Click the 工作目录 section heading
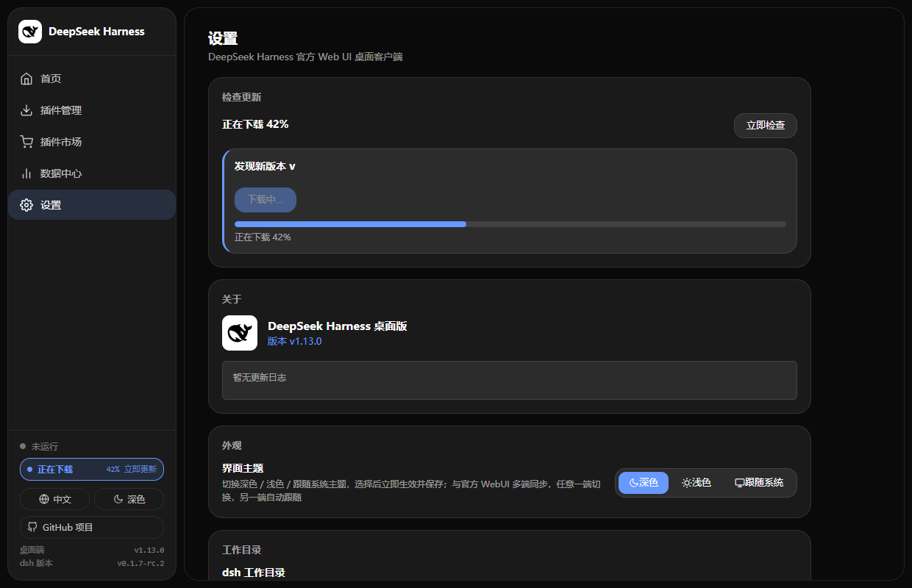912x588 pixels. (242, 550)
